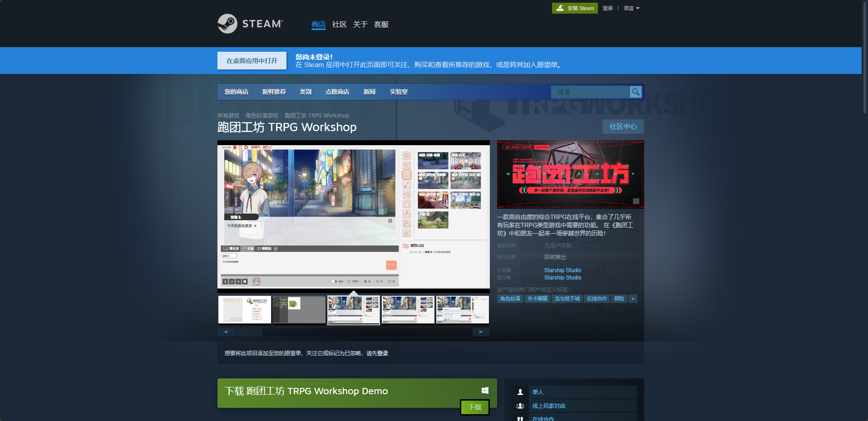868x421 pixels.
Task: Click the 登录 login link at top
Action: (608, 8)
